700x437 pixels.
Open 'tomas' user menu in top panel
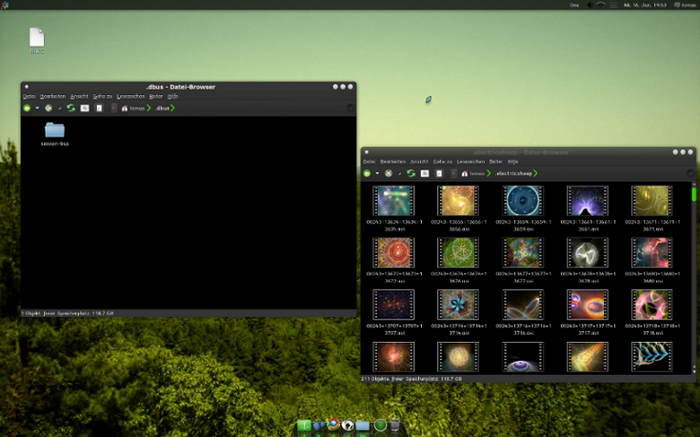(684, 5)
